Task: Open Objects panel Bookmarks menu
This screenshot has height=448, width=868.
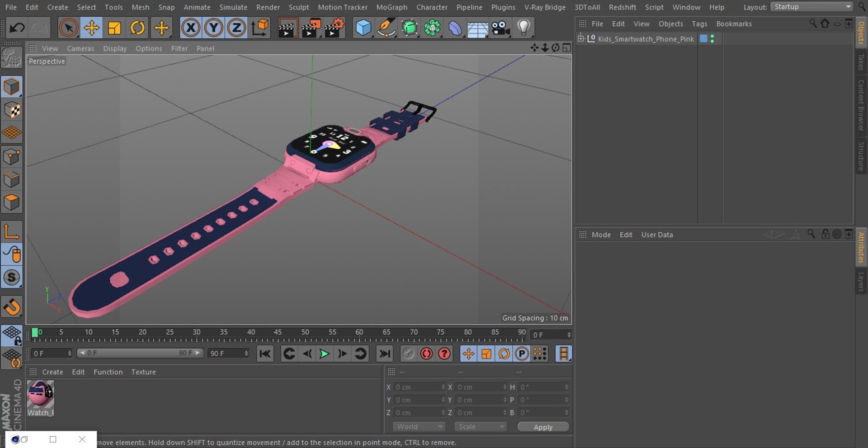Action: point(734,24)
